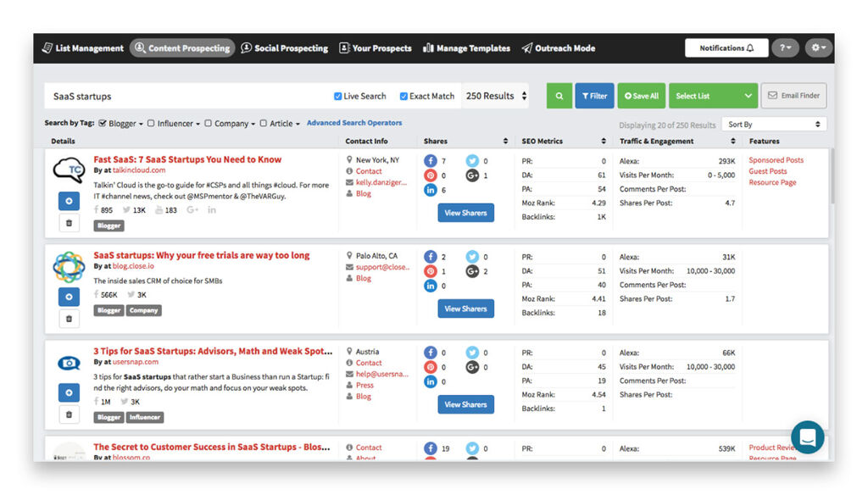Open the blue Filter button

594,96
